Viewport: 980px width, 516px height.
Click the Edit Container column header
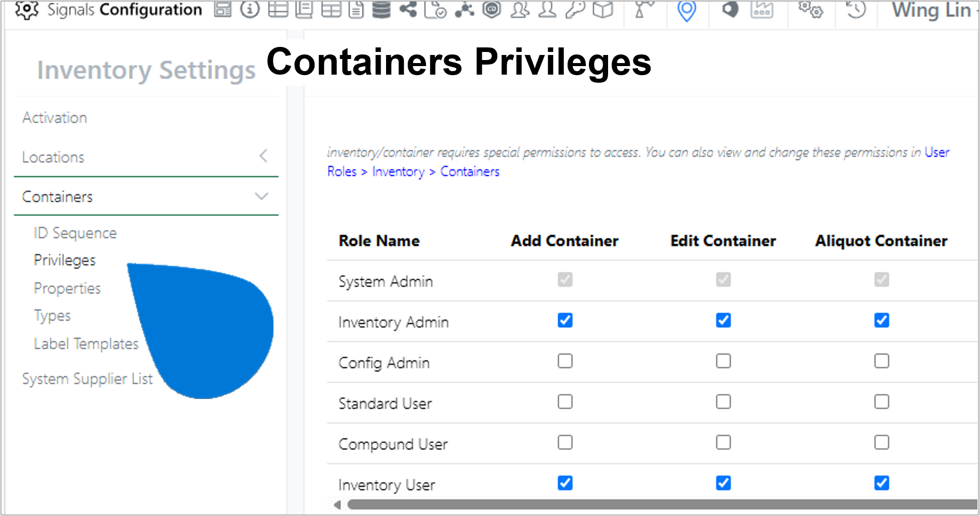click(x=723, y=241)
